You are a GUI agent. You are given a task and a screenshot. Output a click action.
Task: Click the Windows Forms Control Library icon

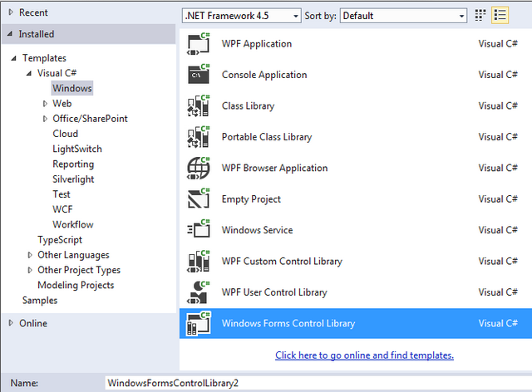[199, 324]
